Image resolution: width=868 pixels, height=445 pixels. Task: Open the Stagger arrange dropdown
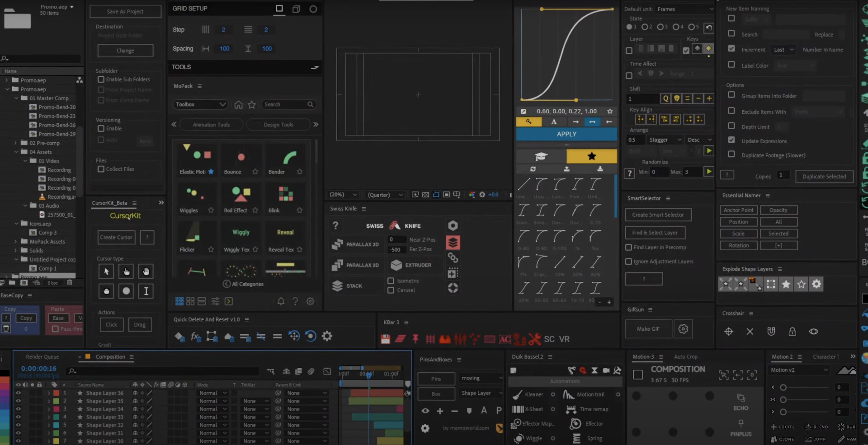coord(665,139)
